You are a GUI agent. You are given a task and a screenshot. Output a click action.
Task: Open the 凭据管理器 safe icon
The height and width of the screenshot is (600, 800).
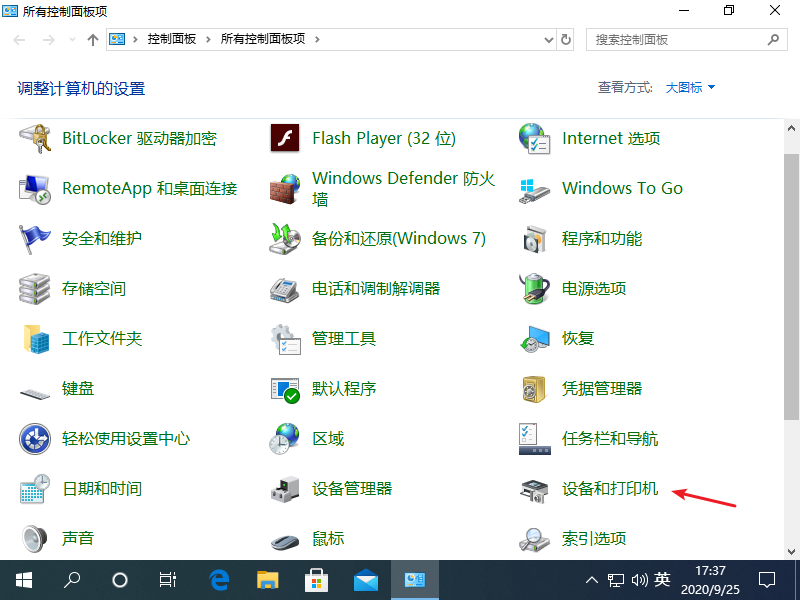point(535,389)
